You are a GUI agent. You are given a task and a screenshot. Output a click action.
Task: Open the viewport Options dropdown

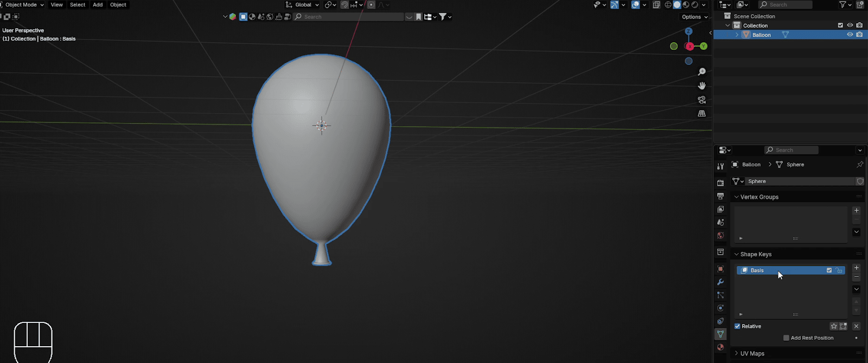(x=694, y=17)
